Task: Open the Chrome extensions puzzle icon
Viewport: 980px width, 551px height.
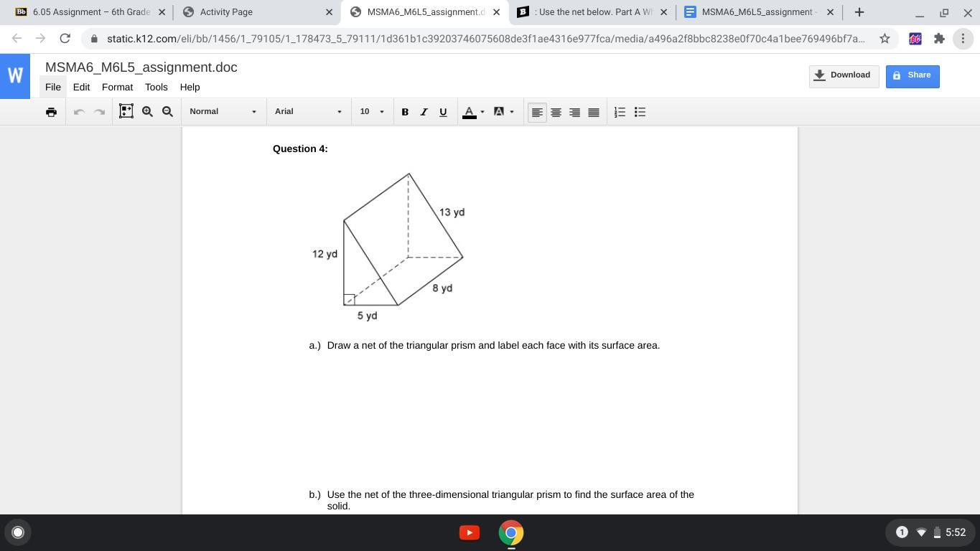Action: pos(939,39)
